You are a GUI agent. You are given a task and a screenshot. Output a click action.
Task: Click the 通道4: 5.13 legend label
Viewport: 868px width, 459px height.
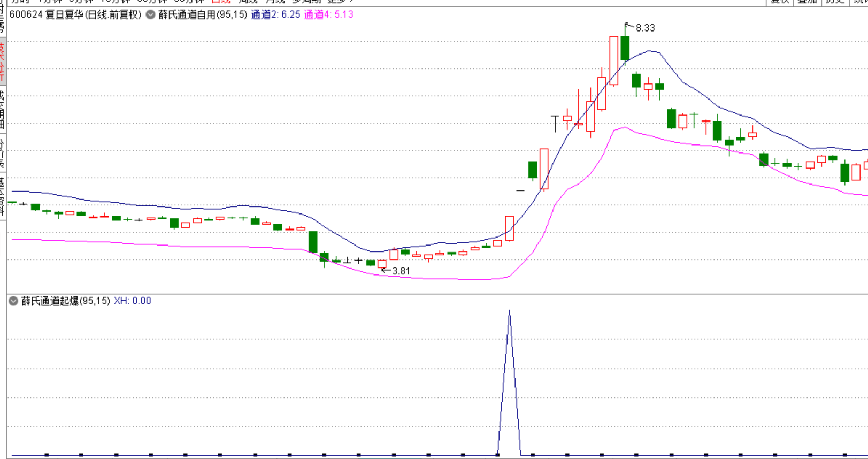click(328, 14)
